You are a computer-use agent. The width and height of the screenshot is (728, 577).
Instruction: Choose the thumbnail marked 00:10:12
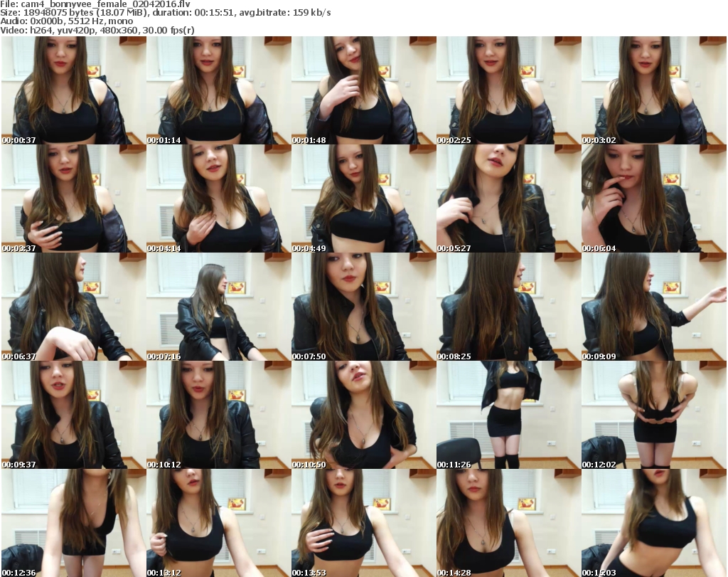click(219, 415)
